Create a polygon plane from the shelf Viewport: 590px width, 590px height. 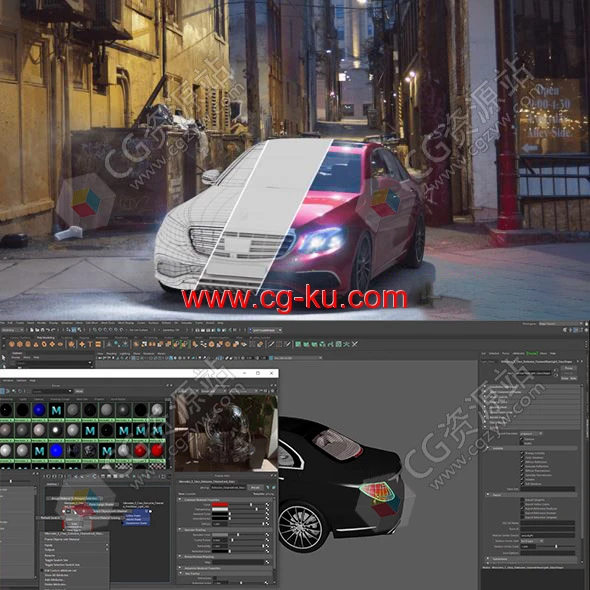point(52,344)
